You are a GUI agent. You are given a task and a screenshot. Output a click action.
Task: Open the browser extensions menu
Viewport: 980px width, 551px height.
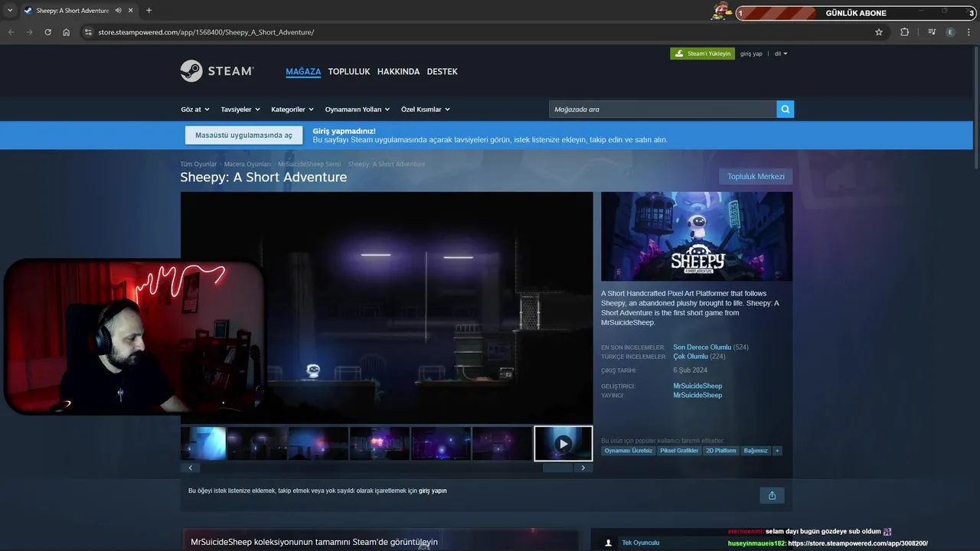coord(904,32)
